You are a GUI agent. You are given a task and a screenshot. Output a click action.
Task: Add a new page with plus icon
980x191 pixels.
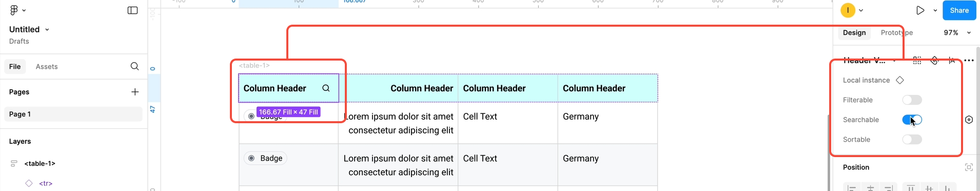pos(135,92)
